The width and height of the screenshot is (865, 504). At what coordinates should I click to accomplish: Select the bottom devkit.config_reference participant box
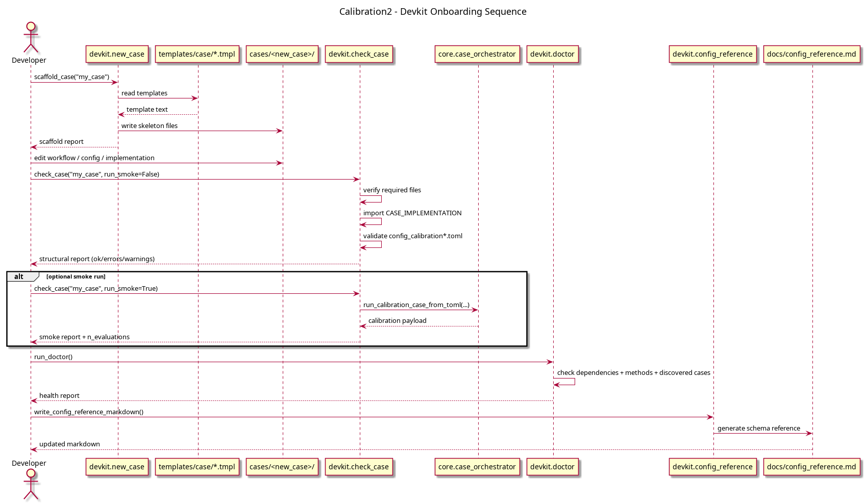click(712, 467)
